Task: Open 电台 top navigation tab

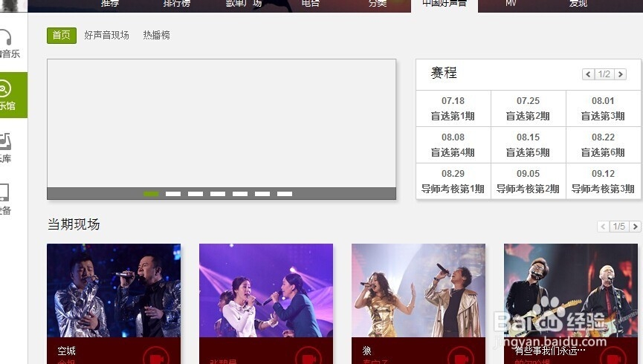Action: click(311, 4)
